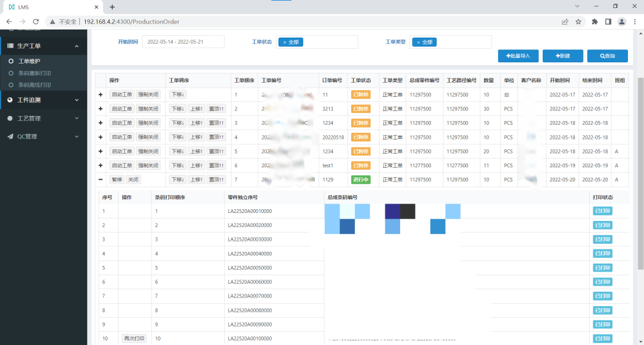This screenshot has width=644, height=345.
Task: Open the 工件追溯 sidebar menu
Action: click(43, 100)
